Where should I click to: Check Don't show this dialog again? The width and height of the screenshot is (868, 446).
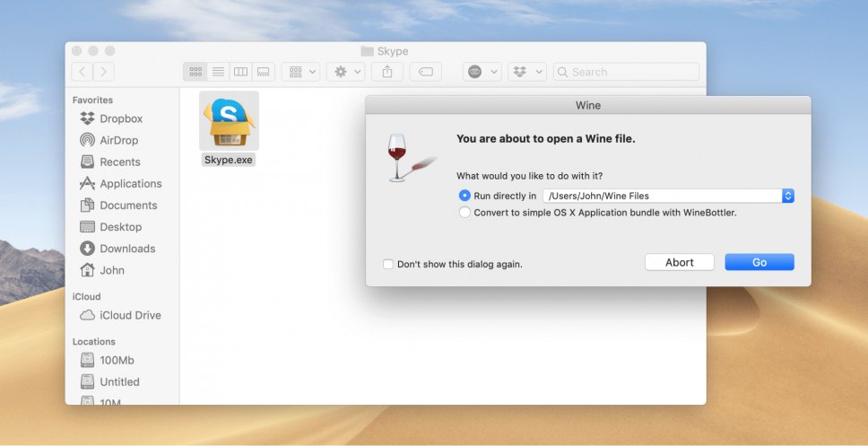pyautogui.click(x=388, y=264)
